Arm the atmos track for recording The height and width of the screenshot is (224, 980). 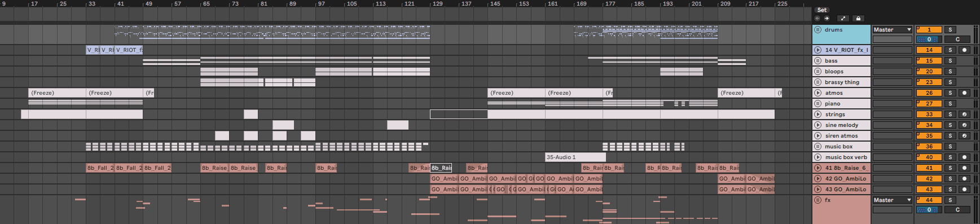[x=964, y=93]
